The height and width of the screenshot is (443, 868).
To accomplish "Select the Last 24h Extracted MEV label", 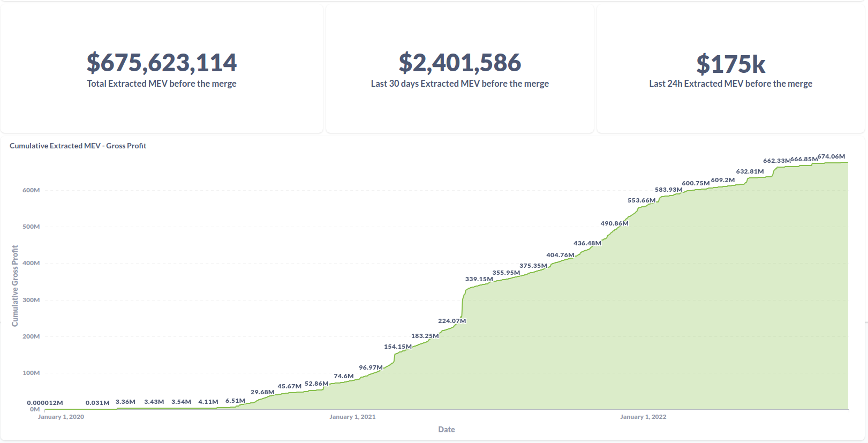I will pyautogui.click(x=730, y=84).
